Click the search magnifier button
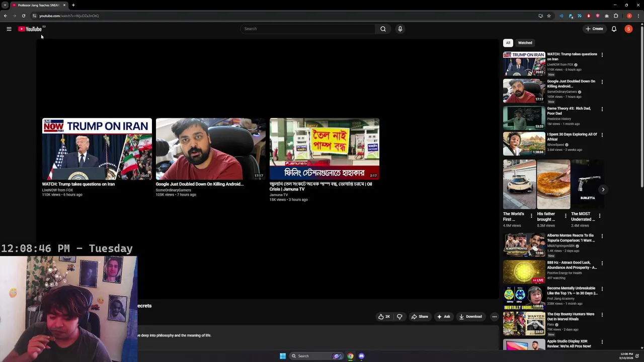 click(383, 29)
